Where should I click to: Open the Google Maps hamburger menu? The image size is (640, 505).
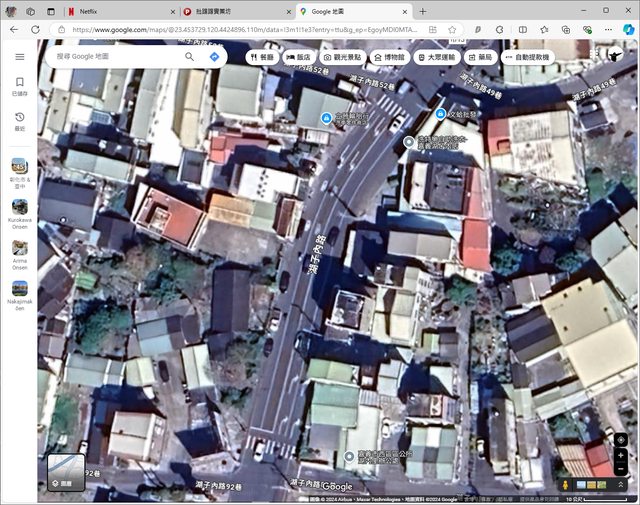pyautogui.click(x=19, y=57)
